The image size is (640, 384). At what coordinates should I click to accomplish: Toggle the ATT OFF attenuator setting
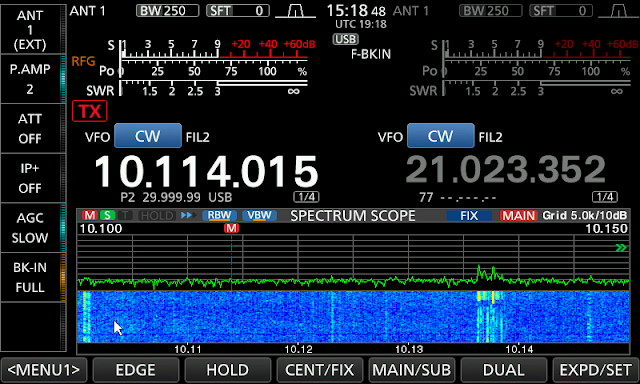(x=30, y=129)
